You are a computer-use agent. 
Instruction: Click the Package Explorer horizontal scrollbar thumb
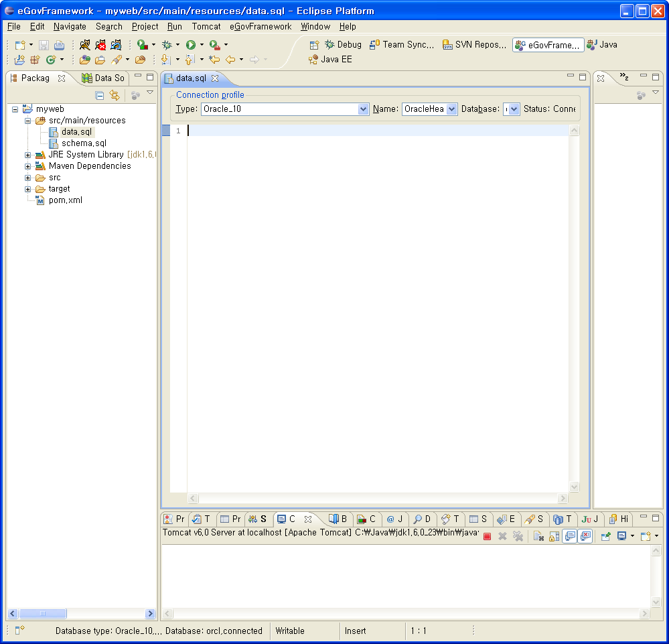[x=43, y=614]
